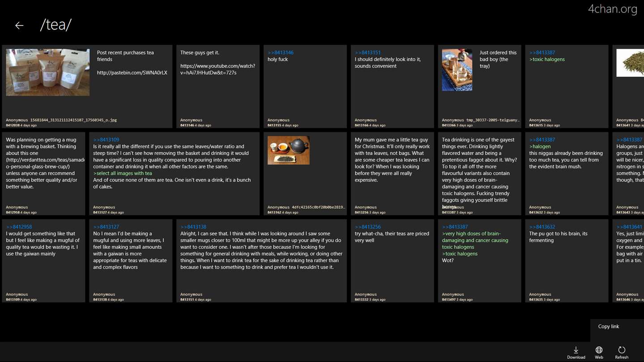Click the filename tmp_30337-2005-teiguany

click(x=493, y=120)
